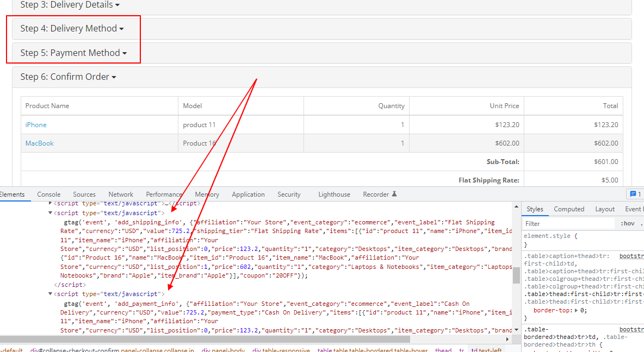
Task: Open the Network tab
Action: click(x=121, y=194)
